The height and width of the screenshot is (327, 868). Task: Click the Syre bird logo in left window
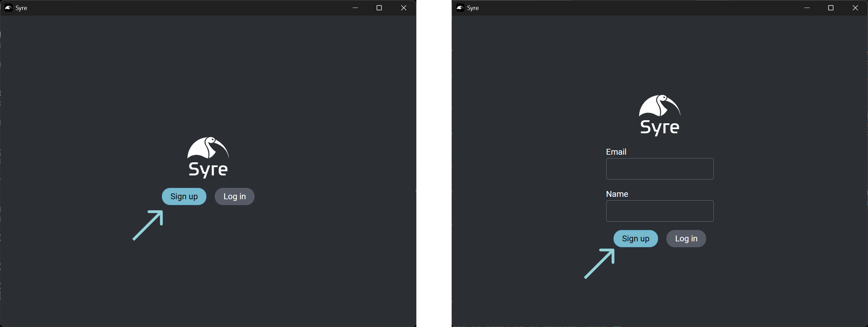(208, 157)
